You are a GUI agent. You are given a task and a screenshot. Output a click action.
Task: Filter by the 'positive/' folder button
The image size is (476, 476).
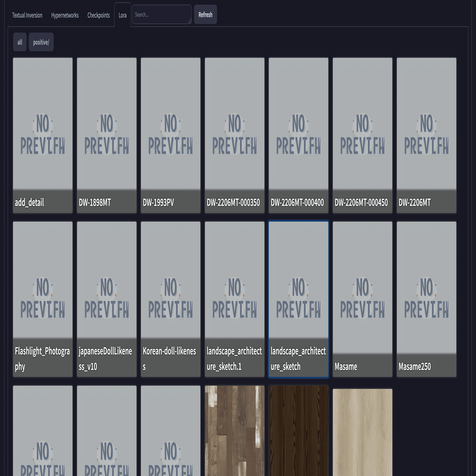[x=41, y=42]
